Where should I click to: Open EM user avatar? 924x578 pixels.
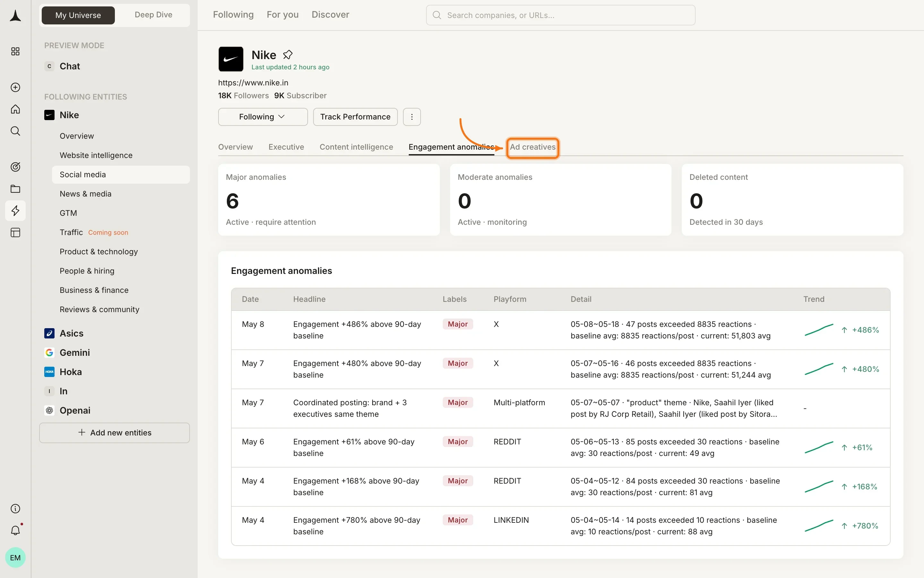coord(15,557)
